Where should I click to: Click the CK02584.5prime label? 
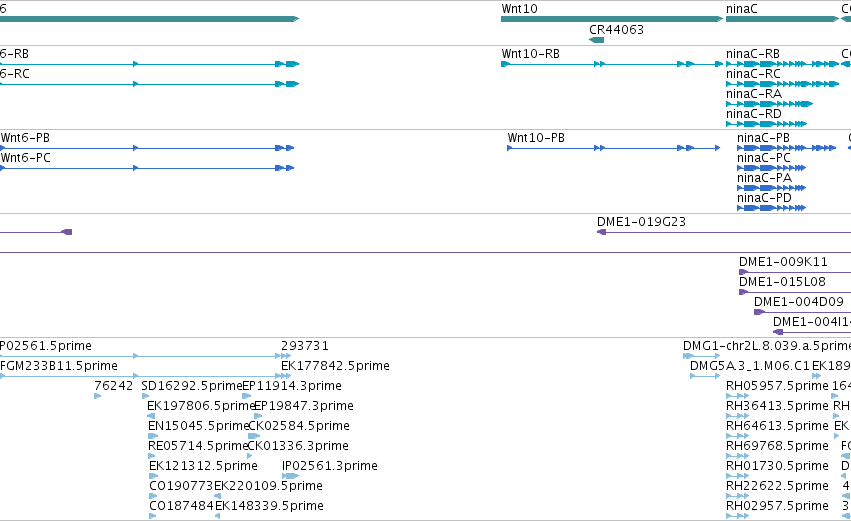coord(299,426)
